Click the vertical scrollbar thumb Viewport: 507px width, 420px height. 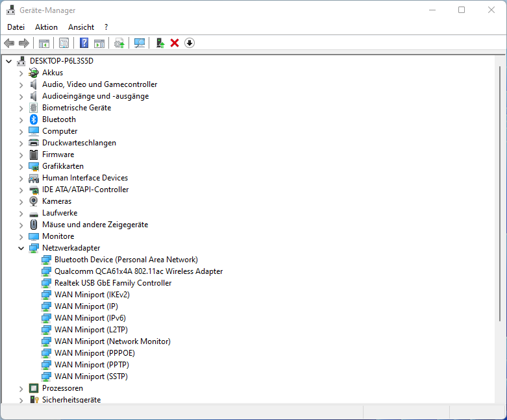tap(500, 193)
